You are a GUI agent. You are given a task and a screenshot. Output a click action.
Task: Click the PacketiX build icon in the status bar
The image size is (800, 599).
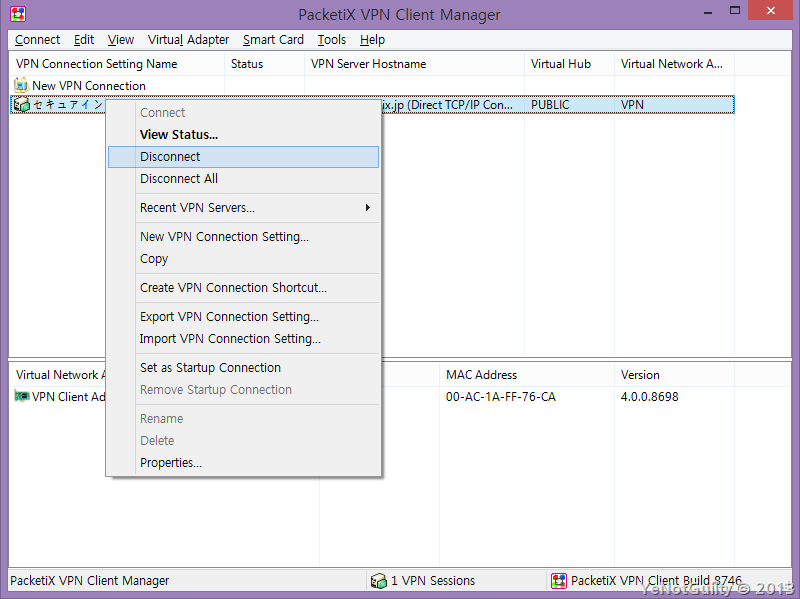(x=559, y=581)
